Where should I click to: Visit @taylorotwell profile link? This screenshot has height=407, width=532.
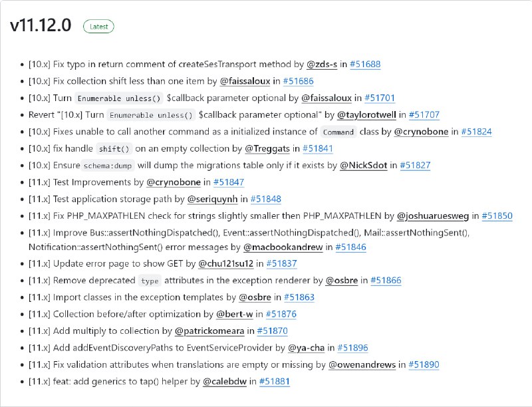[x=366, y=114]
